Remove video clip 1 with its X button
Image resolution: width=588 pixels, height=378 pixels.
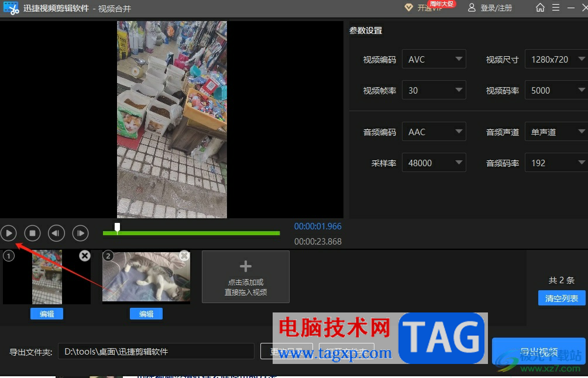pyautogui.click(x=85, y=256)
